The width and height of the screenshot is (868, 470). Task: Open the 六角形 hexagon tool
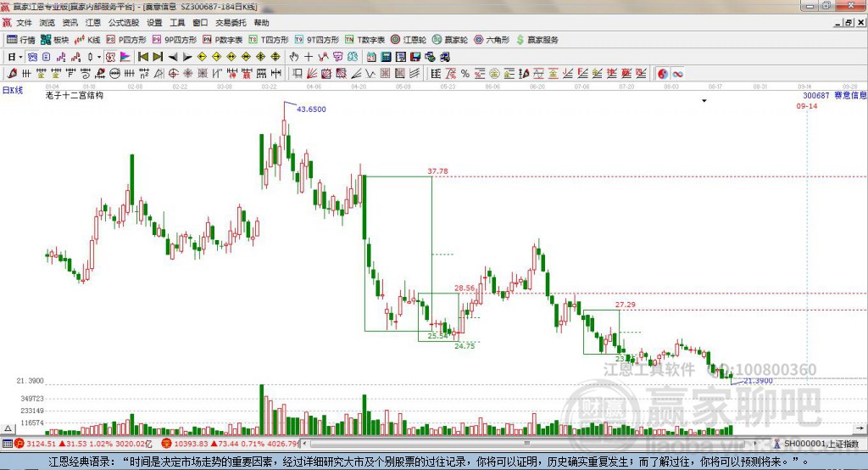(492, 40)
